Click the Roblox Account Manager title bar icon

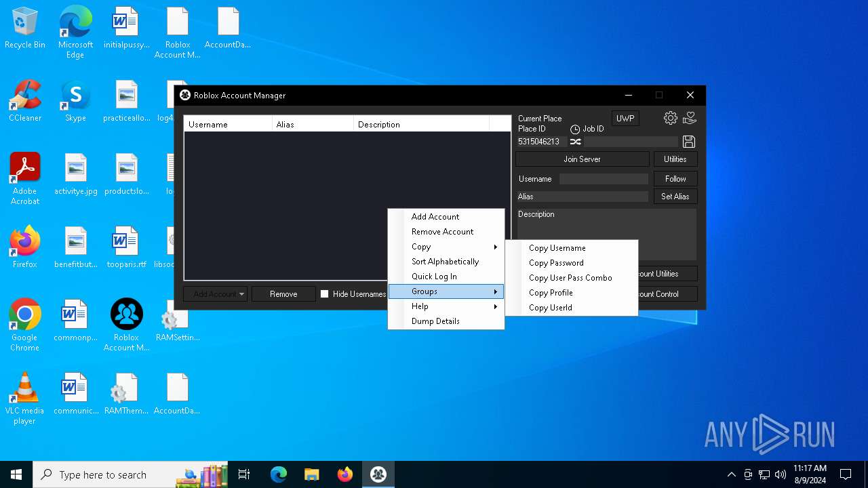(x=185, y=95)
